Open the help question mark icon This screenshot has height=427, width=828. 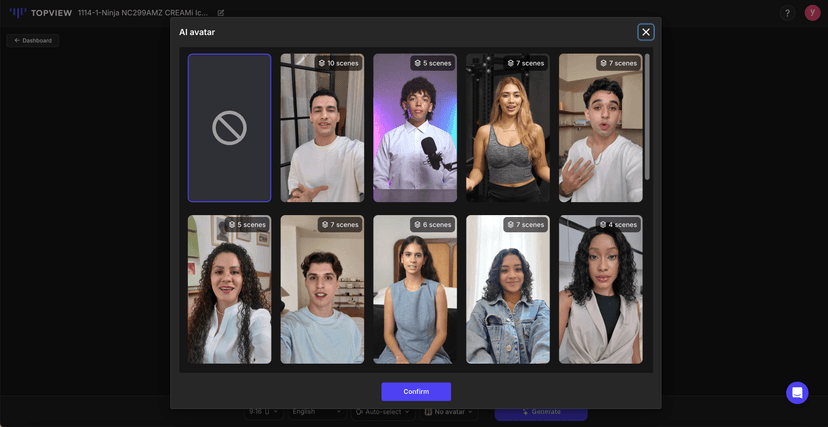click(x=787, y=13)
